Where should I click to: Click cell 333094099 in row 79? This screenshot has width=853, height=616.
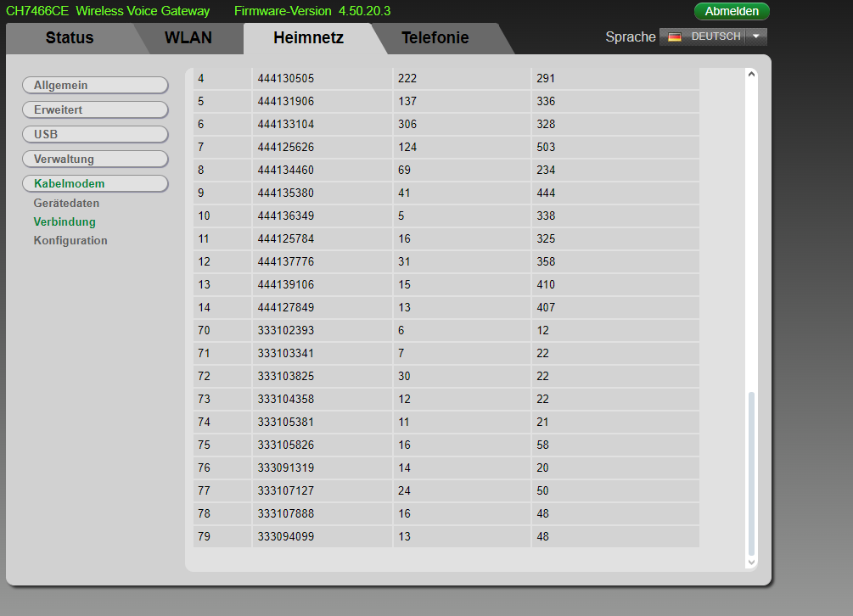point(322,536)
